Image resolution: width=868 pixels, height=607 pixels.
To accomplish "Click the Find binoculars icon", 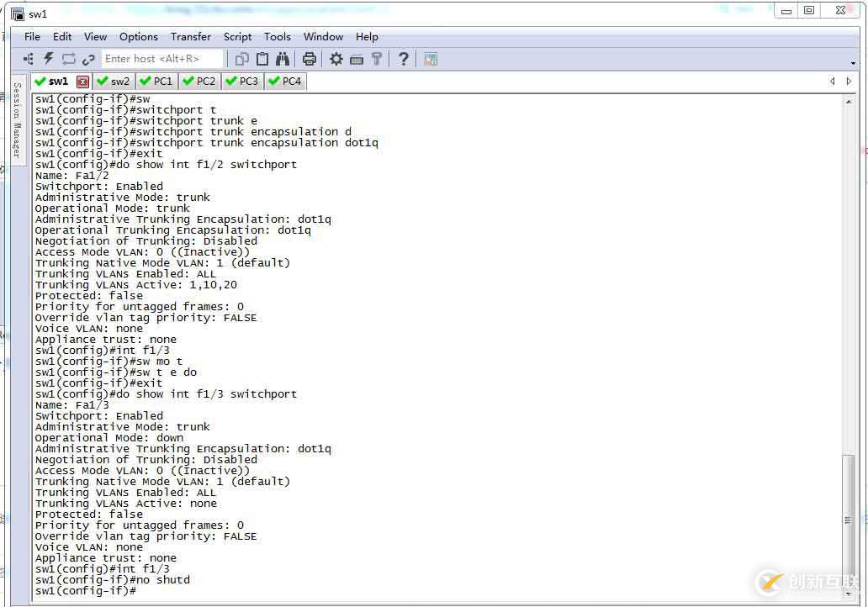I will click(283, 59).
